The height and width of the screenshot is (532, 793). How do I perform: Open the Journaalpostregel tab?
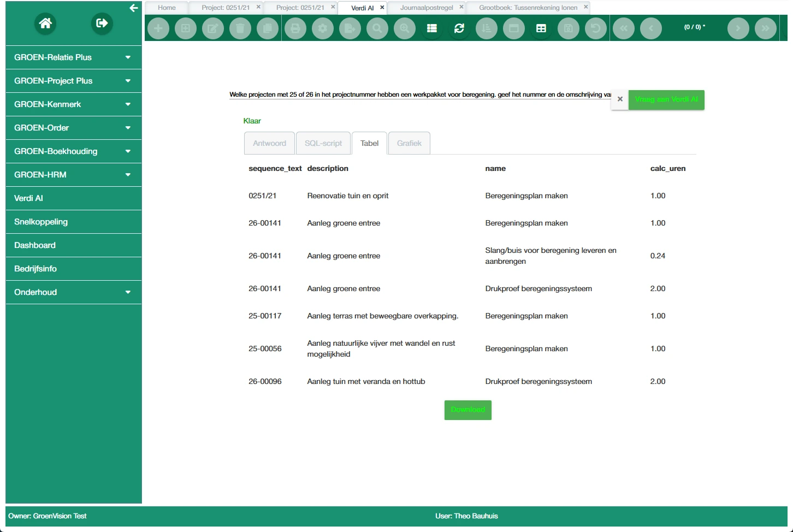tap(426, 8)
